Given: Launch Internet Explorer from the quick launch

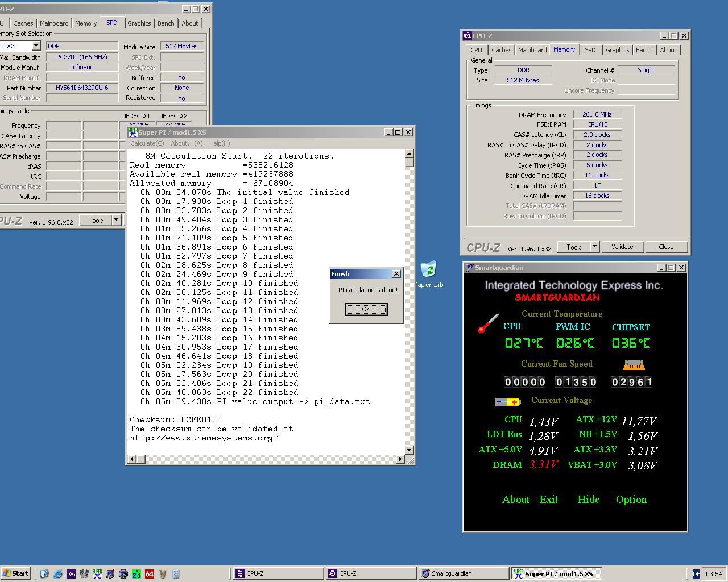Looking at the screenshot, I should point(57,574).
